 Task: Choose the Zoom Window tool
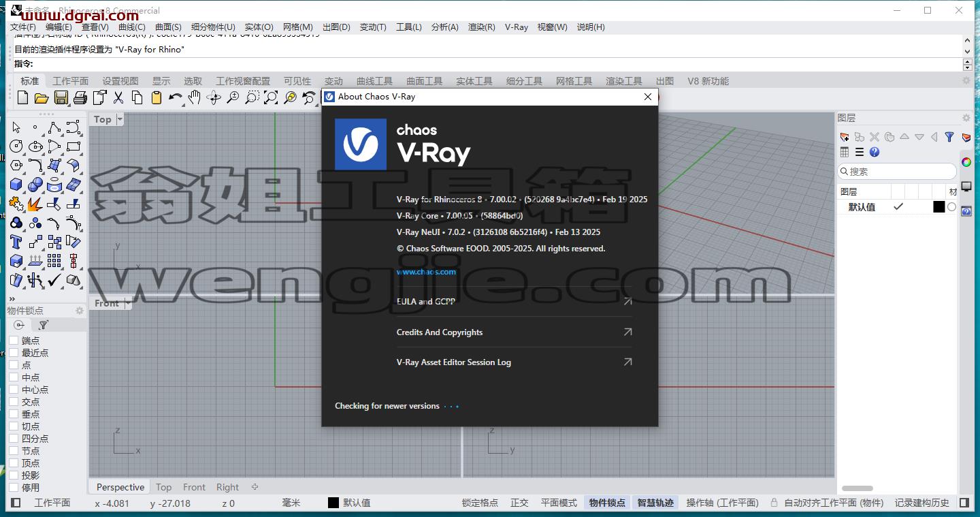(x=252, y=97)
